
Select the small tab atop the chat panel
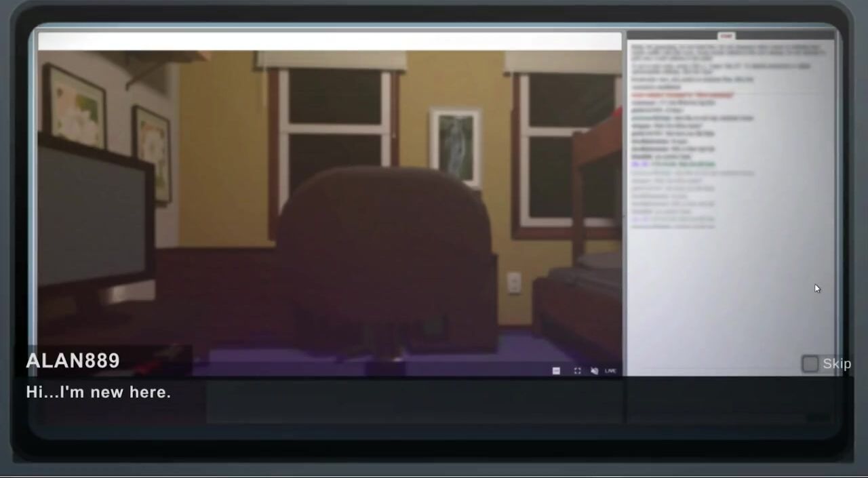[x=726, y=36]
